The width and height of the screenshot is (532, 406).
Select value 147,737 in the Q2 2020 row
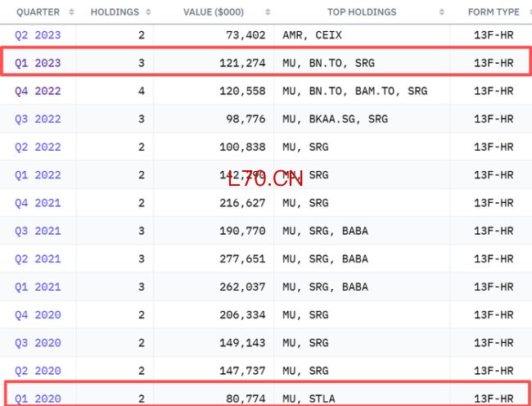click(242, 371)
